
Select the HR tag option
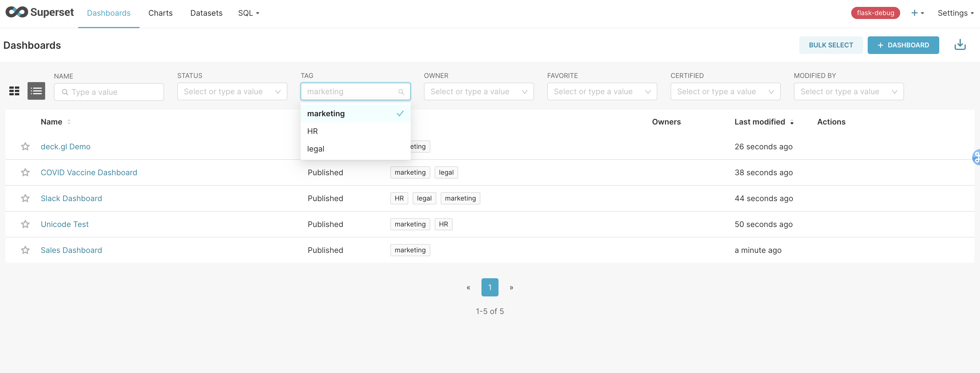click(x=313, y=131)
